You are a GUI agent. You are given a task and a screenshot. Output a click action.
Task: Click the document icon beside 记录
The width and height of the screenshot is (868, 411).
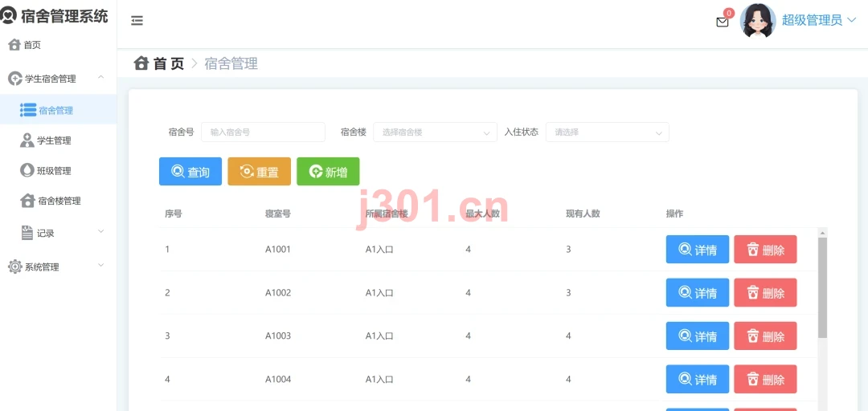[x=27, y=233]
